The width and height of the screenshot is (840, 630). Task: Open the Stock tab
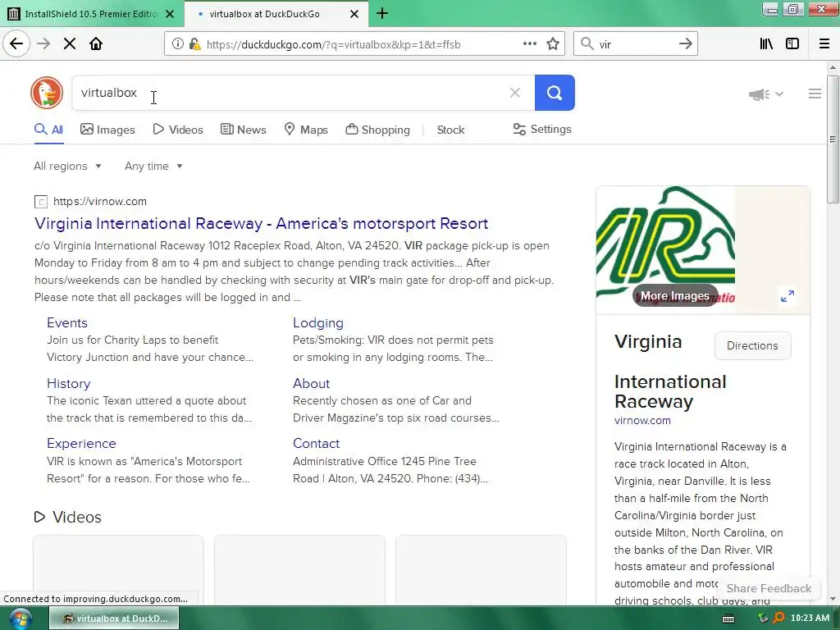450,130
